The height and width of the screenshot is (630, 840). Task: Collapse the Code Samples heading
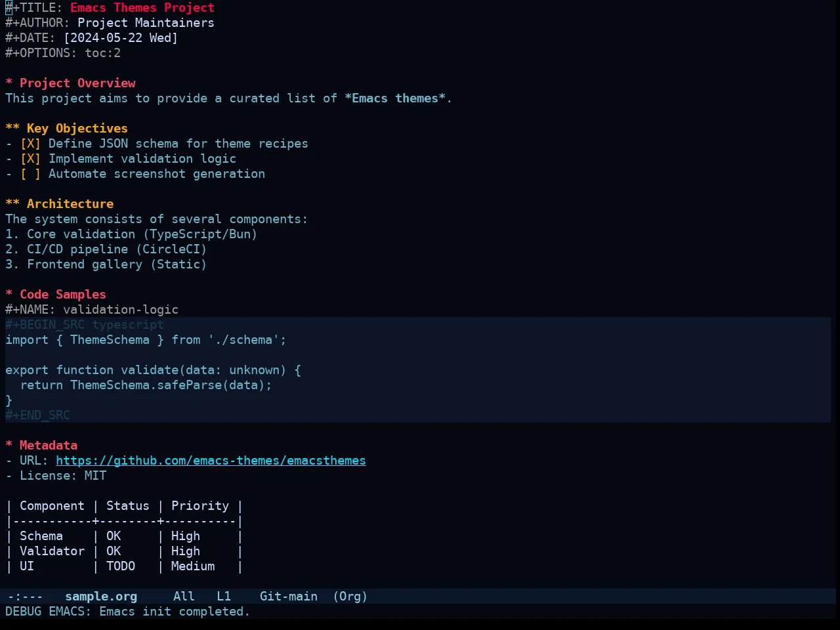56,295
